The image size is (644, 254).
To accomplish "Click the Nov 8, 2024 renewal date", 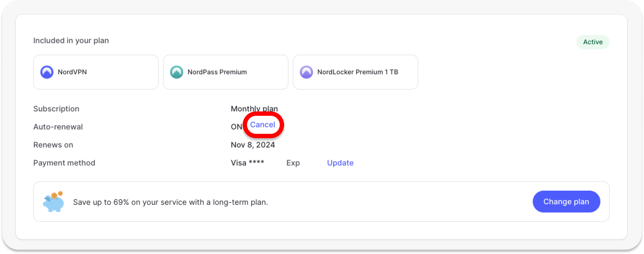I will 253,145.
